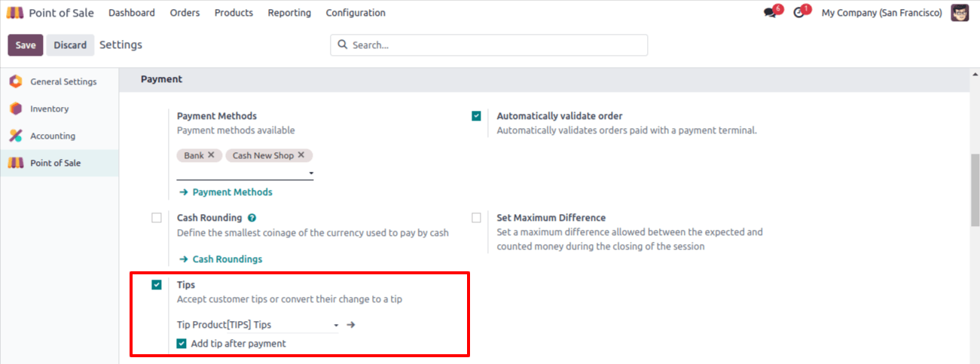Click the Cash Rounding help question icon

(x=252, y=218)
